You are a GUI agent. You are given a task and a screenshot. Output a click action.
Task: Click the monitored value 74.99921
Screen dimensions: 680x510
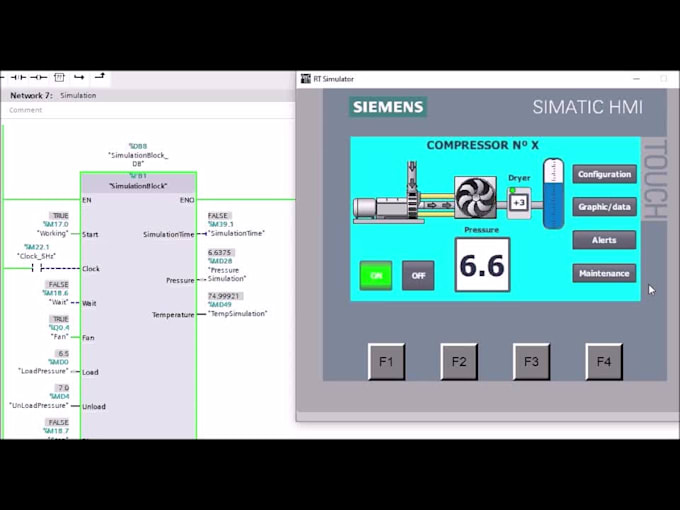(x=225, y=296)
